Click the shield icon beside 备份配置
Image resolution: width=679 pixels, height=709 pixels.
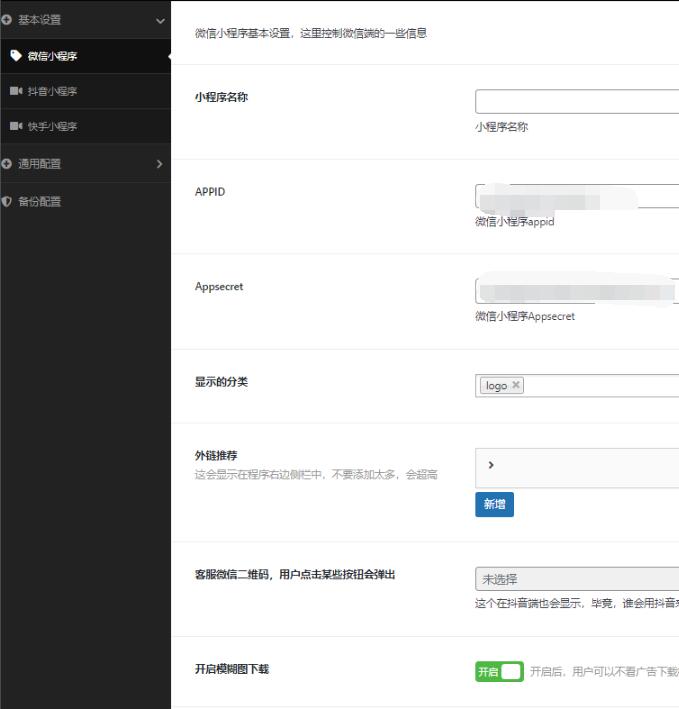point(6,201)
